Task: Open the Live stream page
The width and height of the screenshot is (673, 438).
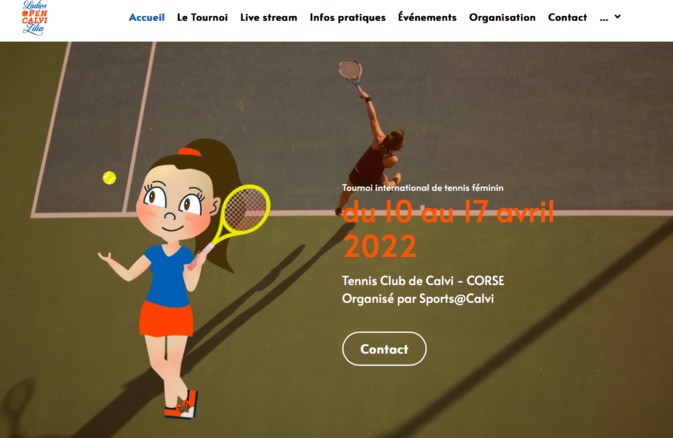Action: coord(269,18)
